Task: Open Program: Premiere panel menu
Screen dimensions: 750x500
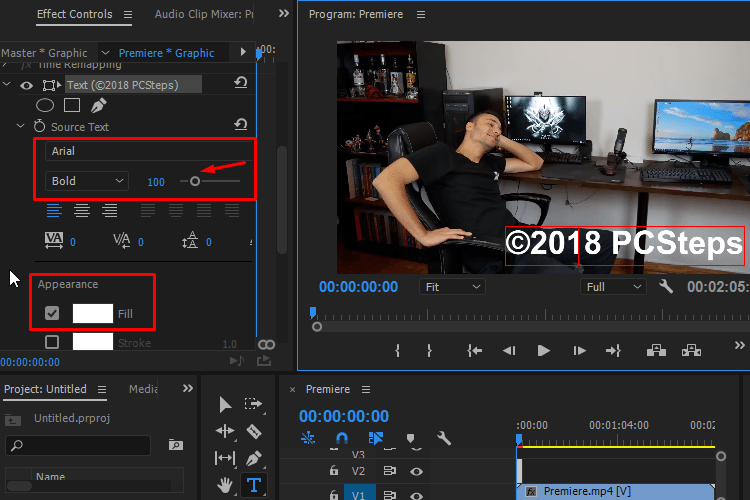Action: 421,15
